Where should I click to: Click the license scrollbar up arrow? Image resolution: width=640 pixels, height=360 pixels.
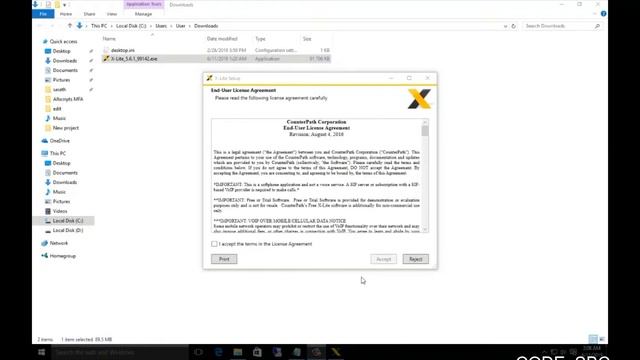pos(425,122)
